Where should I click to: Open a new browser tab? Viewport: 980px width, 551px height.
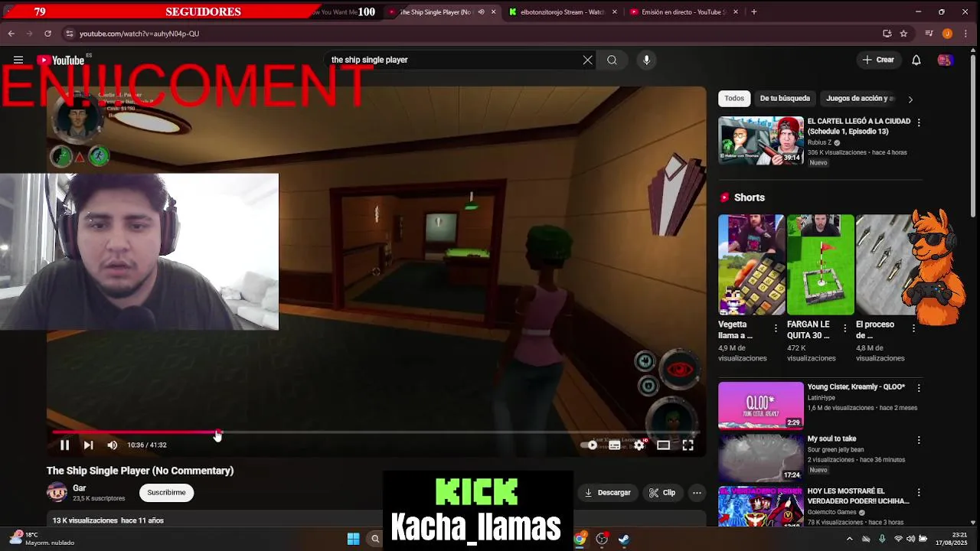coord(754,11)
